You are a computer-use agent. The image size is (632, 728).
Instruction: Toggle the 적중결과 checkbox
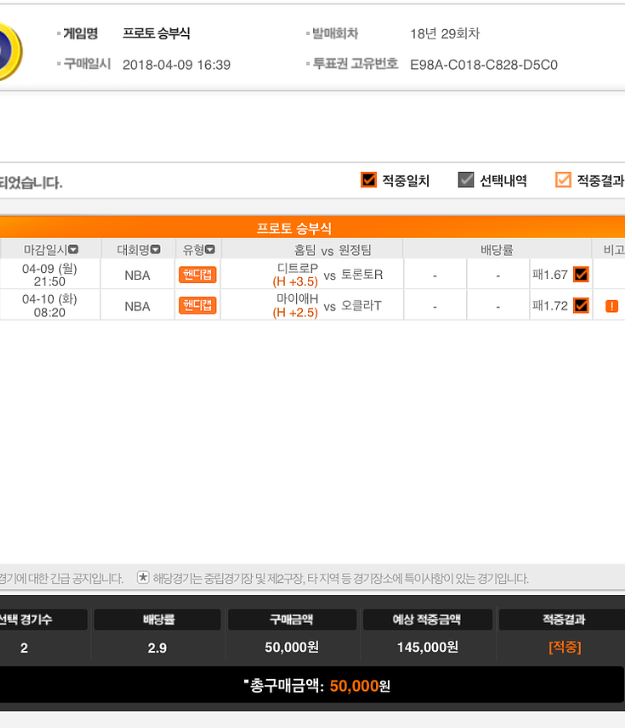click(x=563, y=180)
